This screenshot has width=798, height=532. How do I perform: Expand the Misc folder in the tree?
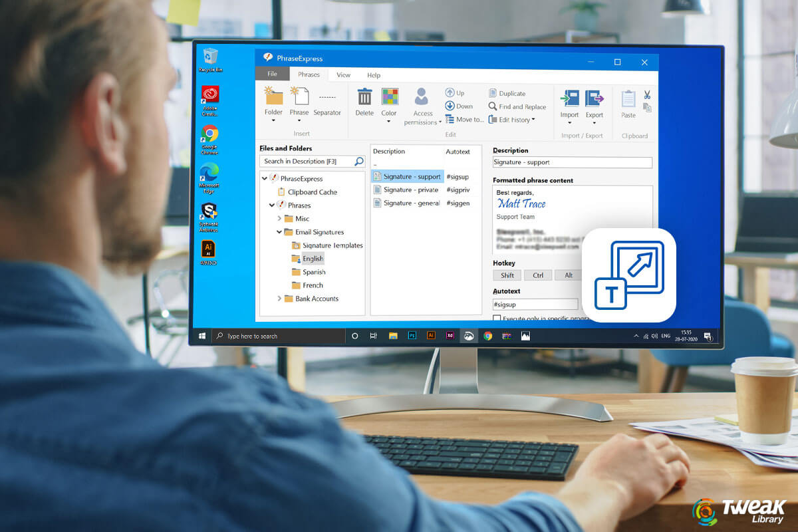pos(281,218)
